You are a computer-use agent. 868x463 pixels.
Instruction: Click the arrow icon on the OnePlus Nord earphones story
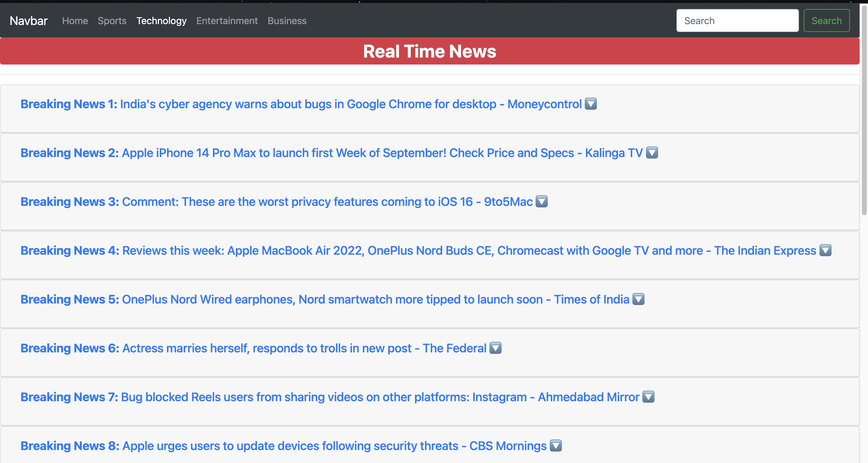coord(638,299)
